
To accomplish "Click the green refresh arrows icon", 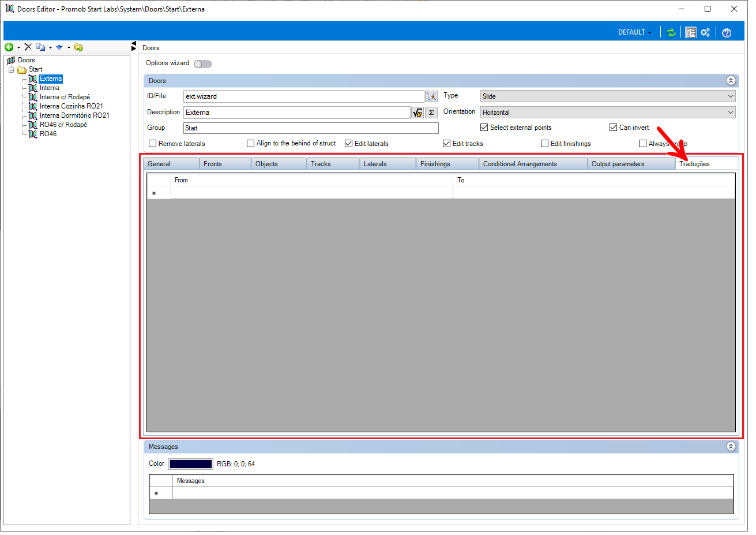I will (671, 32).
